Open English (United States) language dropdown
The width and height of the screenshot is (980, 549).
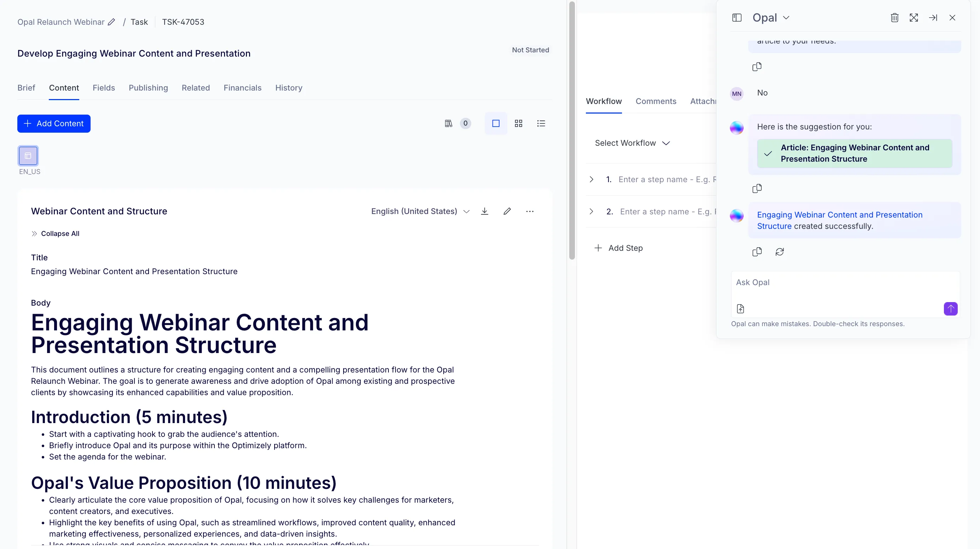pos(420,211)
